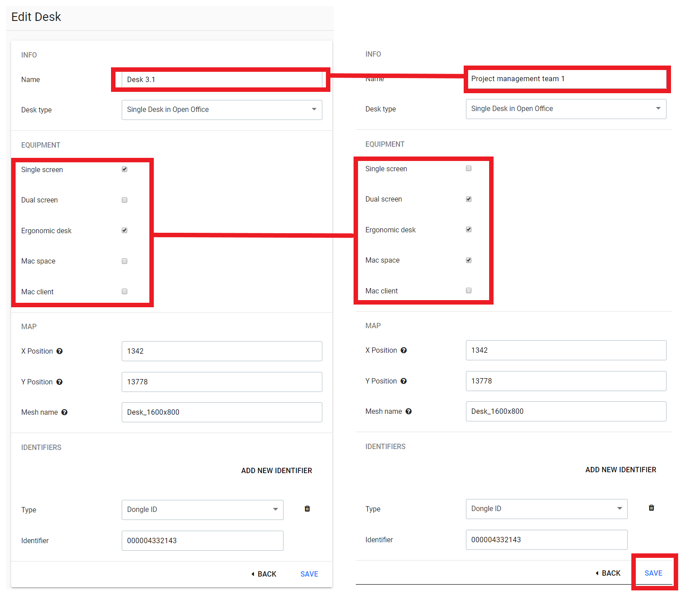Uncheck Mac space in the Project management form
Image resolution: width=700 pixels, height=602 pixels.
pyautogui.click(x=469, y=260)
